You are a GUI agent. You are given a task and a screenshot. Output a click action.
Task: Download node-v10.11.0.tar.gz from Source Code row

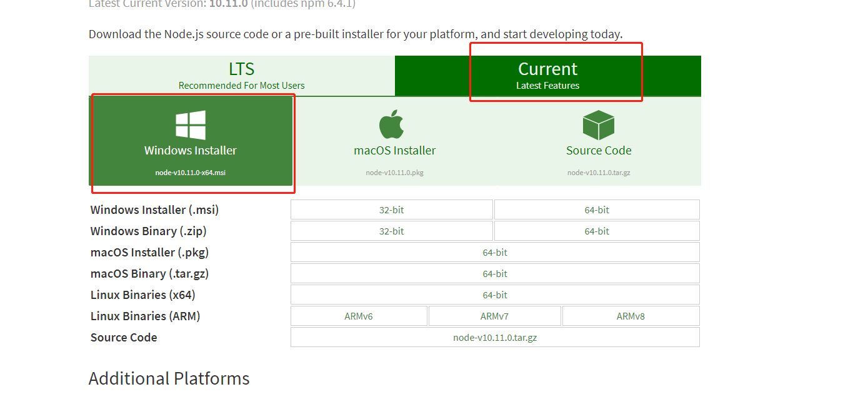[495, 338]
